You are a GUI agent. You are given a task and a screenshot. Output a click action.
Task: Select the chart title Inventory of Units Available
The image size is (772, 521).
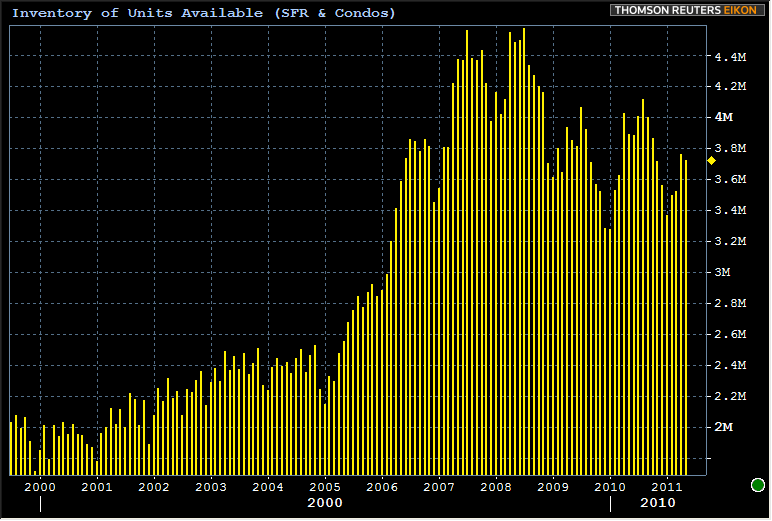[204, 13]
